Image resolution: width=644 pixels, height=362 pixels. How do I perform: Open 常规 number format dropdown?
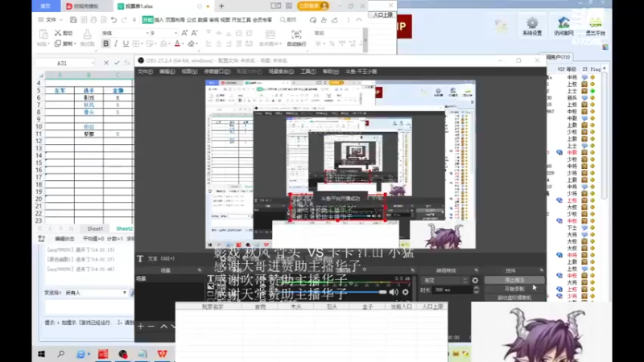(x=338, y=33)
